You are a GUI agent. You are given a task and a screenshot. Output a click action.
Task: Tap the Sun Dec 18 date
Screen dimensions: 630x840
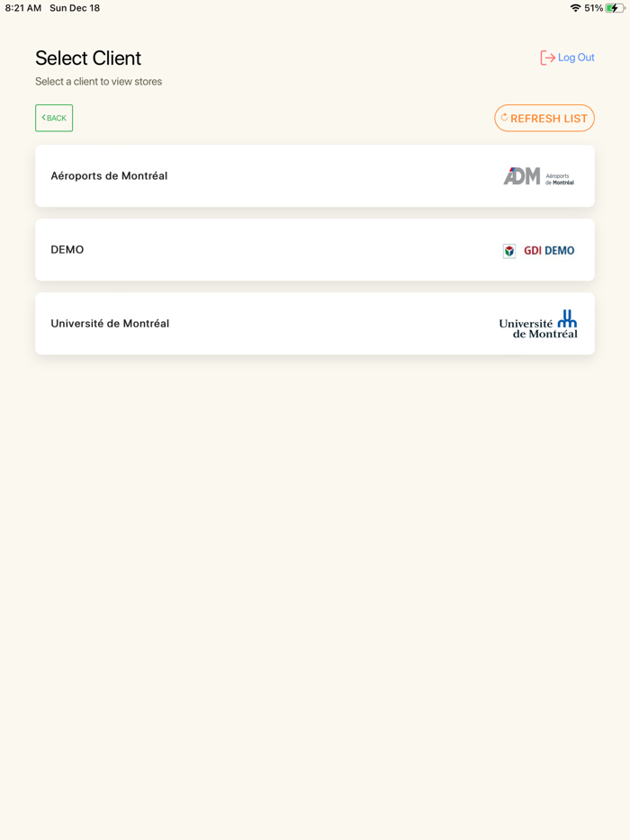click(x=75, y=8)
